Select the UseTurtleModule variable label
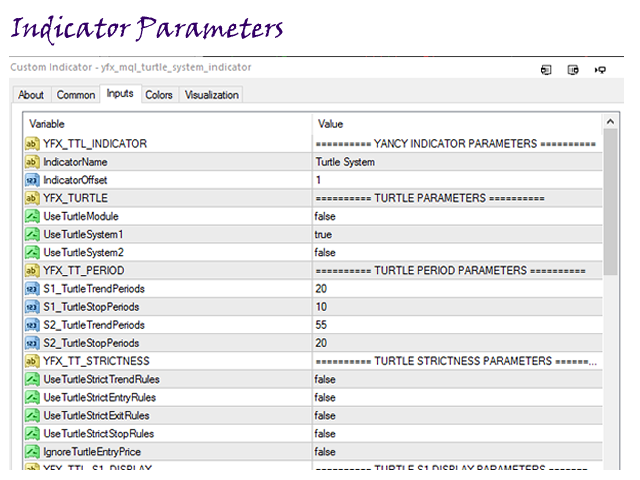Screen dimensions: 640x480 pyautogui.click(x=81, y=216)
